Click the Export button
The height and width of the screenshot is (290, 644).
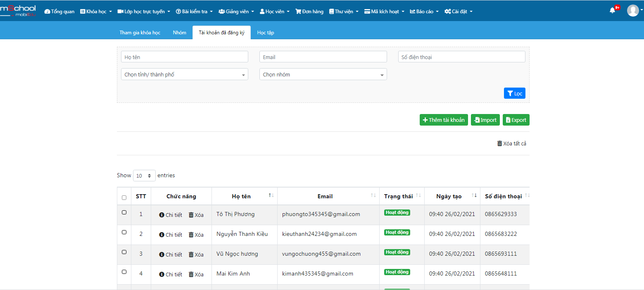(x=516, y=120)
